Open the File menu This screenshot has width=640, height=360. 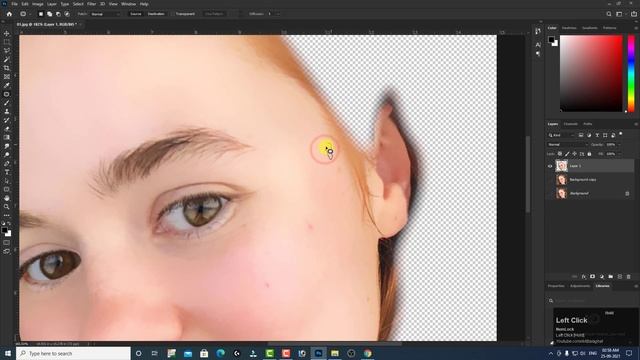[x=14, y=4]
